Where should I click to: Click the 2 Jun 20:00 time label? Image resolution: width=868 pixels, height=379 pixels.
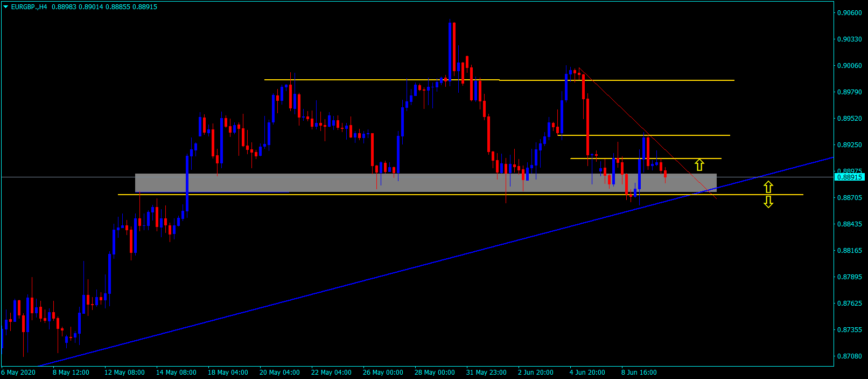(x=536, y=373)
